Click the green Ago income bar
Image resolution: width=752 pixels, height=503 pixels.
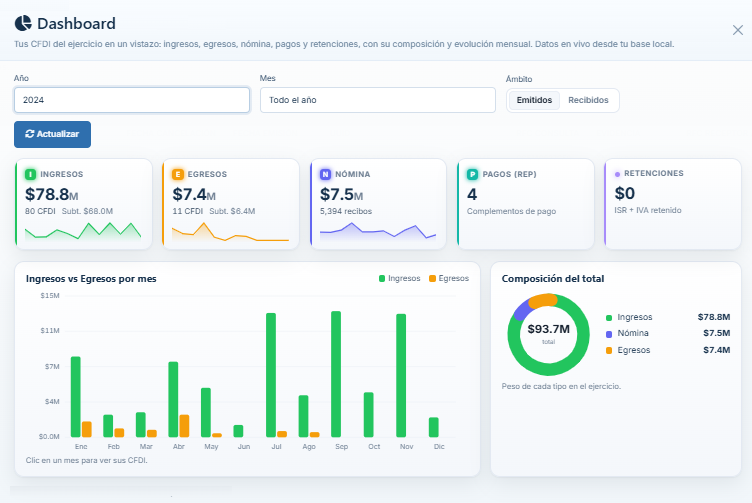tap(304, 416)
